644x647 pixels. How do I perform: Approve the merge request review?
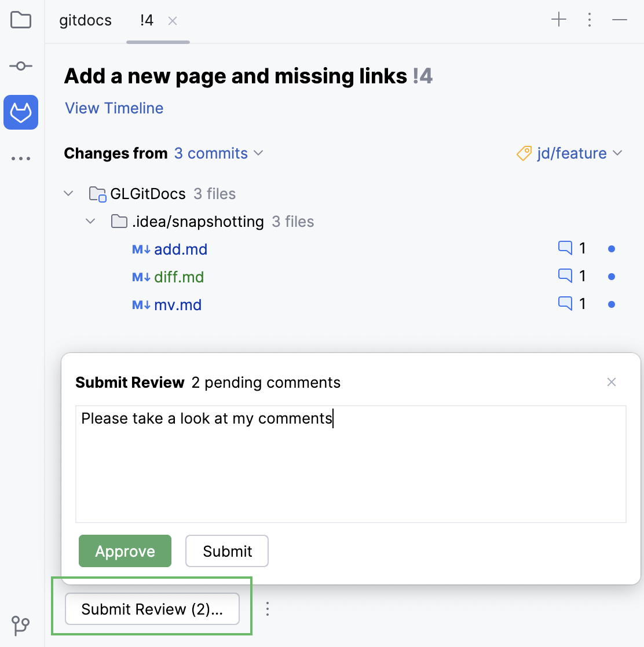click(x=125, y=551)
